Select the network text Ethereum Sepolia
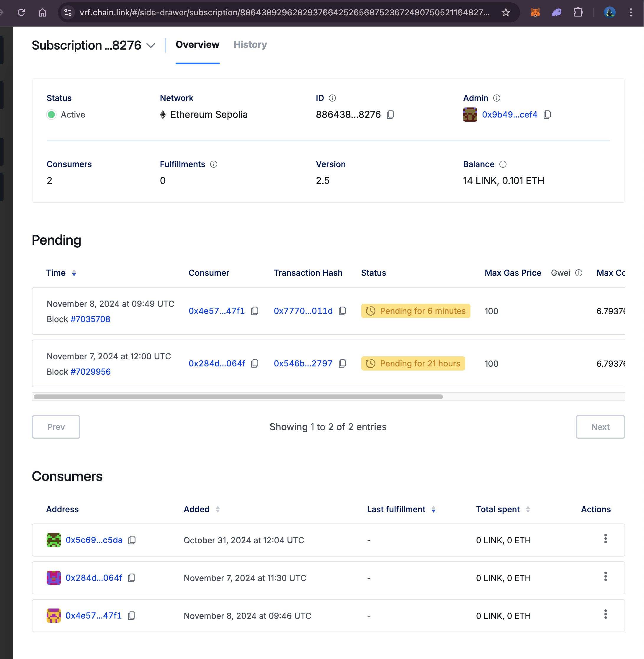This screenshot has width=644, height=659. [x=209, y=115]
